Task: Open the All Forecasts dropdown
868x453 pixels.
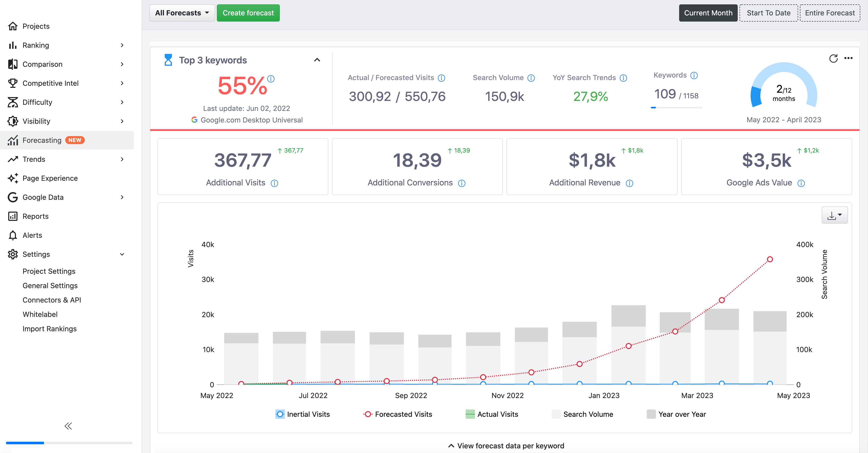Action: click(x=182, y=13)
